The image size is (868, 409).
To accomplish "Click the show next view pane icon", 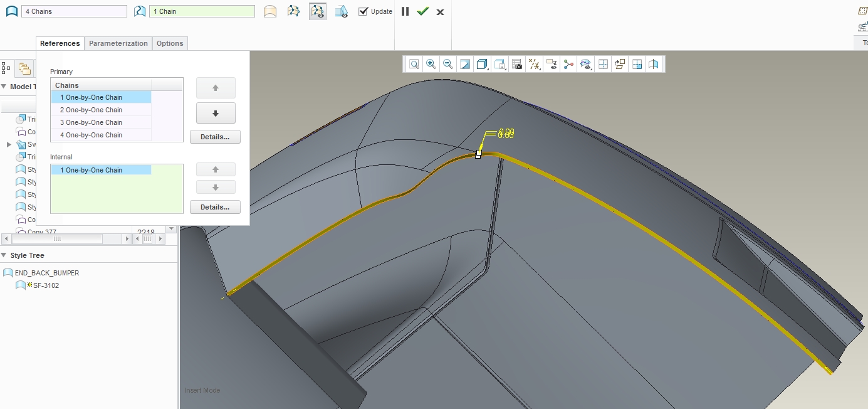I will [x=637, y=64].
